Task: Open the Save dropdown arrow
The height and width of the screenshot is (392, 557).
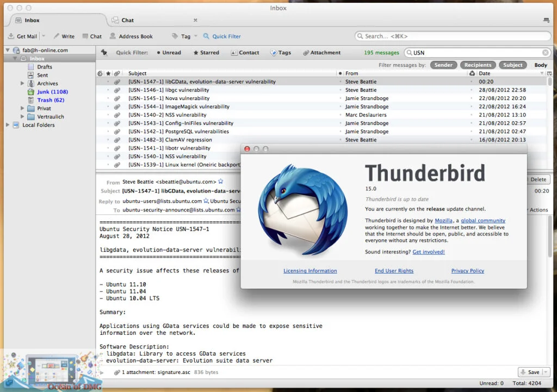Action: pyautogui.click(x=546, y=372)
